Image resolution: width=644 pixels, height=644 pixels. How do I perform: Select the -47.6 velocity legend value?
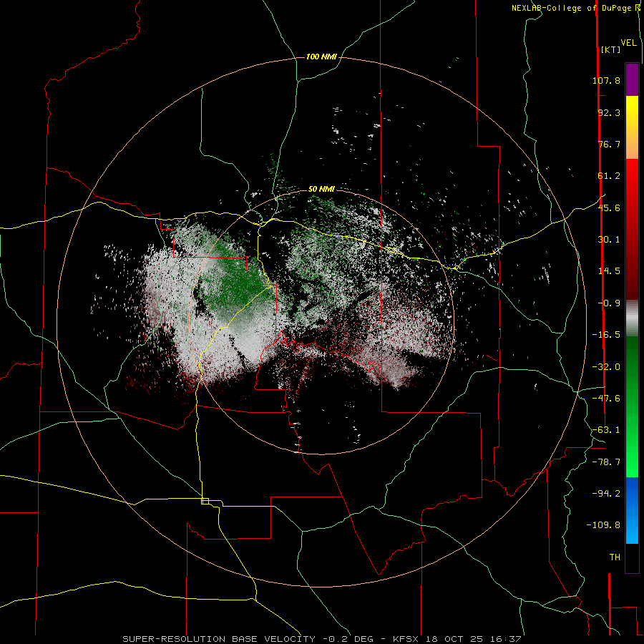point(606,399)
